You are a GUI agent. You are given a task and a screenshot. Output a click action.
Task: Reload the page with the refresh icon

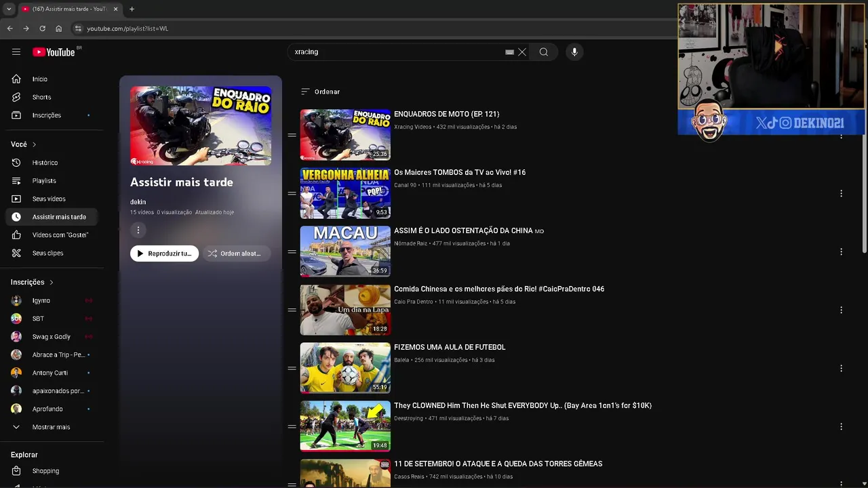pos(42,28)
